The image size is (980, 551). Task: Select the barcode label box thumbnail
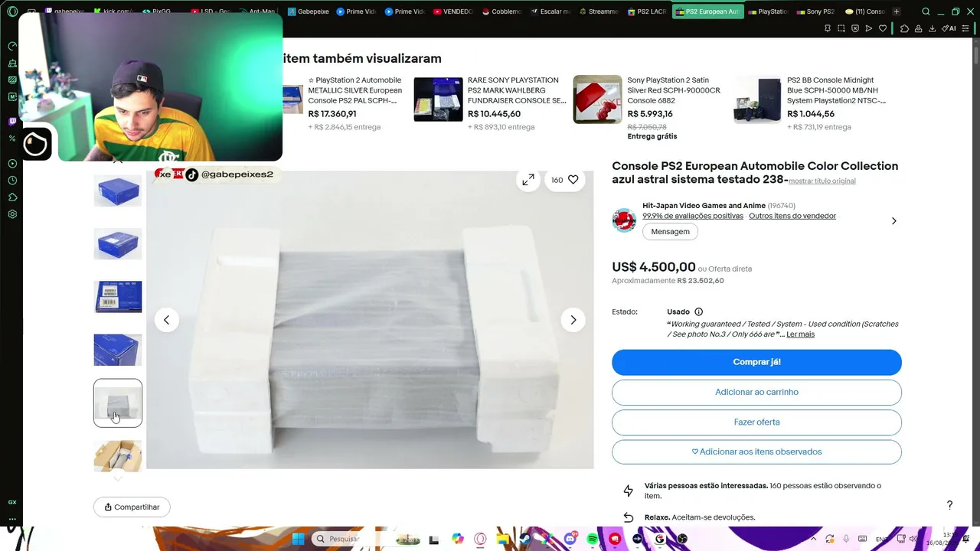pyautogui.click(x=118, y=297)
